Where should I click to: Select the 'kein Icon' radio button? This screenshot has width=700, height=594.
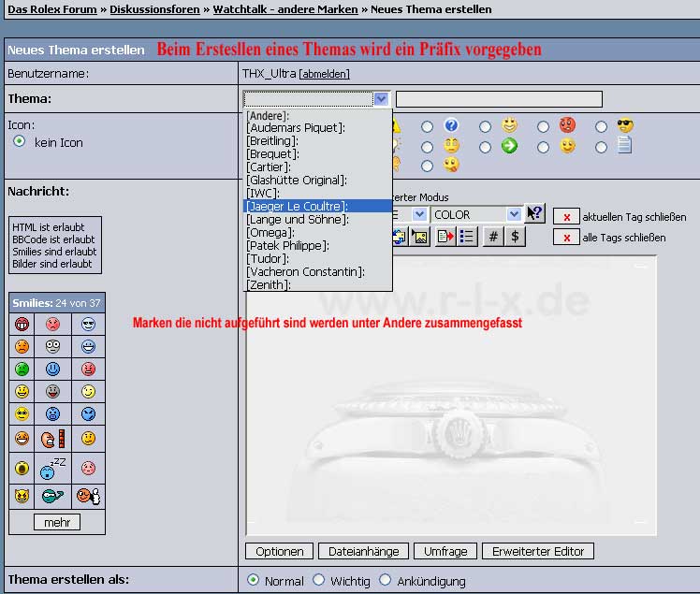click(20, 141)
